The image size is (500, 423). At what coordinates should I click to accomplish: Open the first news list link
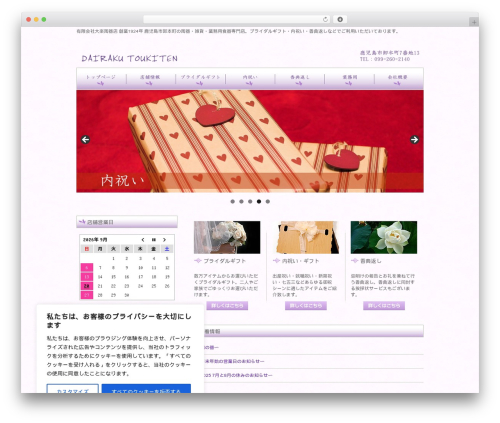(x=211, y=347)
